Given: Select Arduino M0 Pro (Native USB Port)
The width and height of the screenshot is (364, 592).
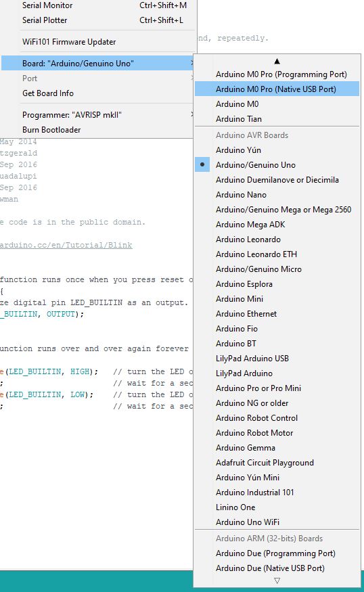Looking at the screenshot, I should pyautogui.click(x=277, y=89).
